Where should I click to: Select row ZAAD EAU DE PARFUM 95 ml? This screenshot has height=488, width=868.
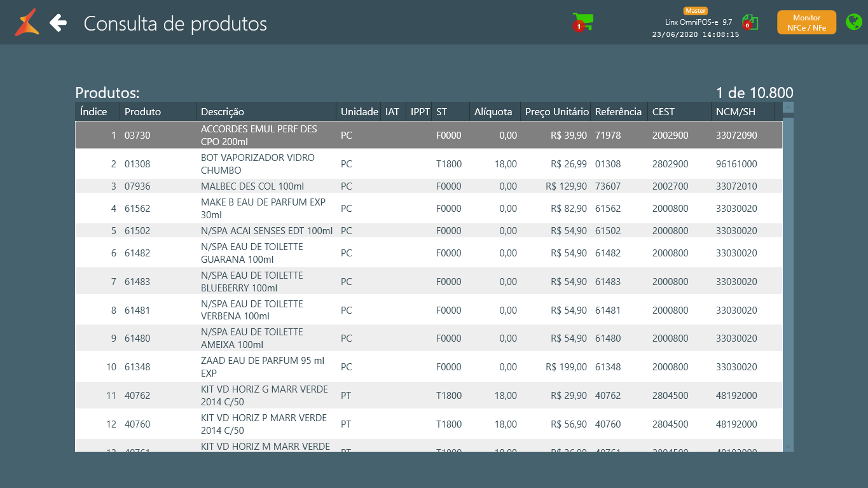pos(261,367)
